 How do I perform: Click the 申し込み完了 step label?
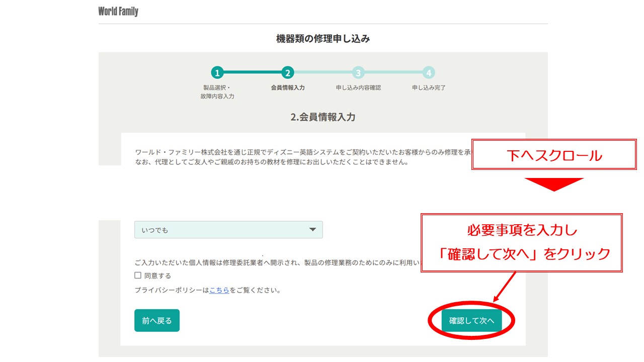pos(429,87)
